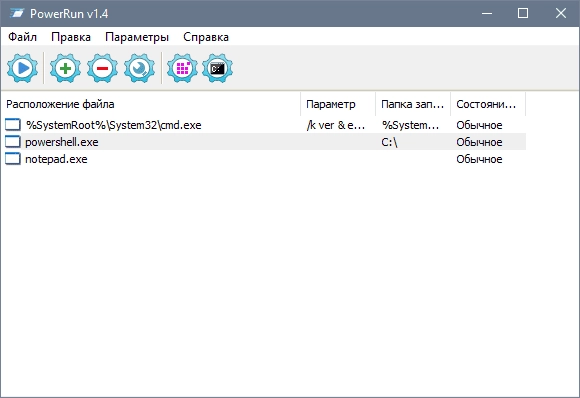Launch Command Prompt from toolbar icon

click(x=218, y=68)
